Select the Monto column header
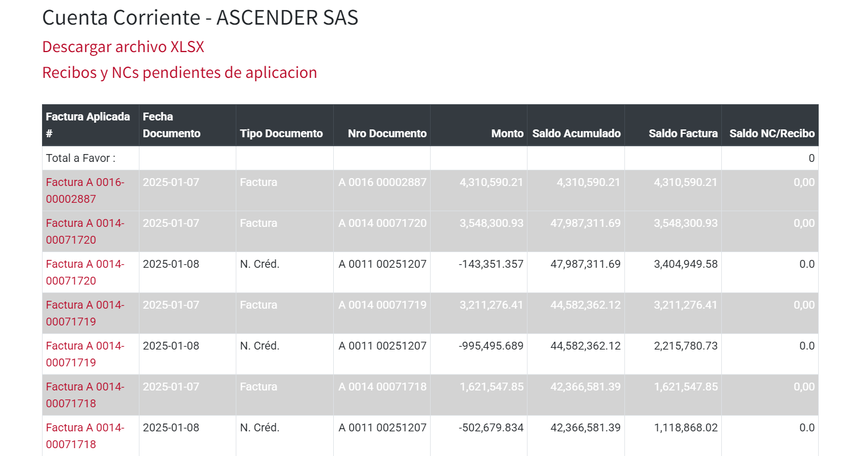 [x=507, y=133]
